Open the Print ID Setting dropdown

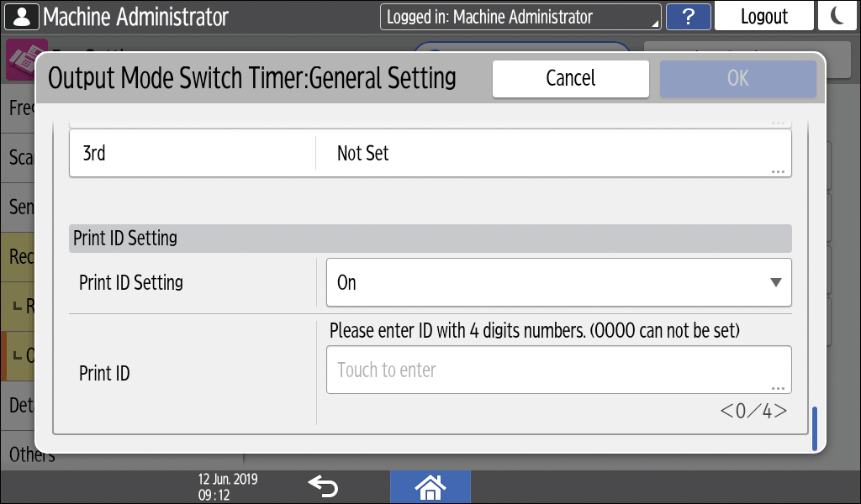click(x=558, y=282)
